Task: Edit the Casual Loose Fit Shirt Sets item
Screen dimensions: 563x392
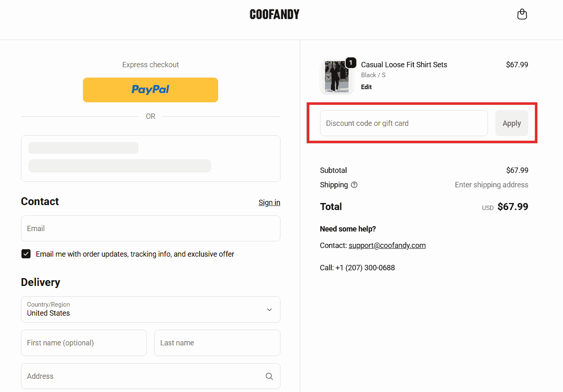Action: (366, 87)
